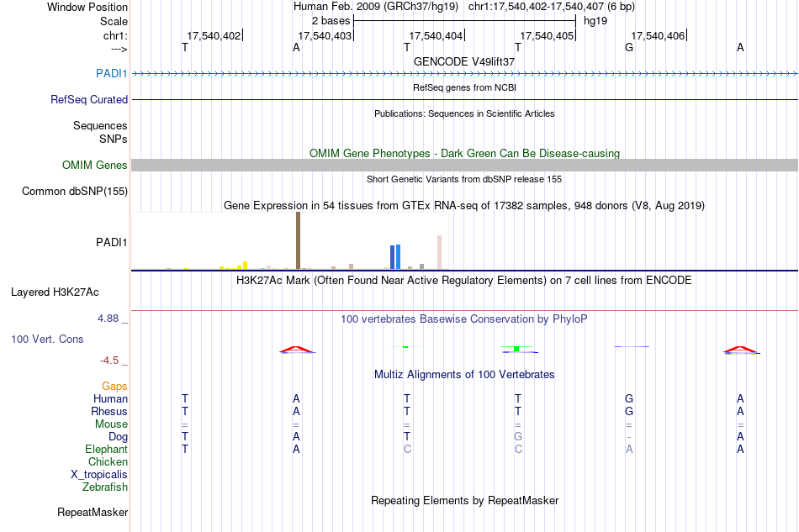The image size is (799, 532).
Task: Open the Common dbSNP(155) track label
Action: (x=74, y=191)
